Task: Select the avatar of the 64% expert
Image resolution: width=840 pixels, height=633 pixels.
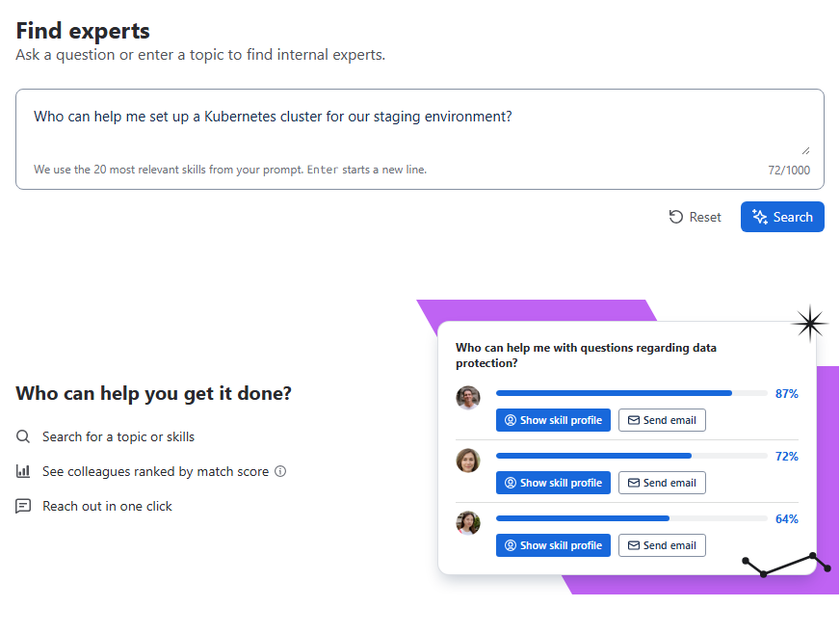Action: 467,523
